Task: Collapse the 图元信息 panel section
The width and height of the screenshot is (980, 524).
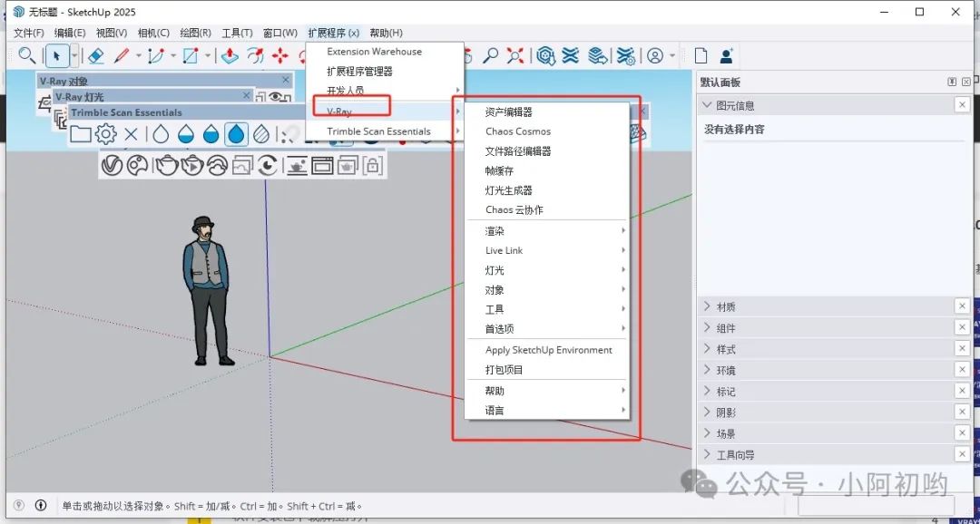Action: tap(707, 105)
